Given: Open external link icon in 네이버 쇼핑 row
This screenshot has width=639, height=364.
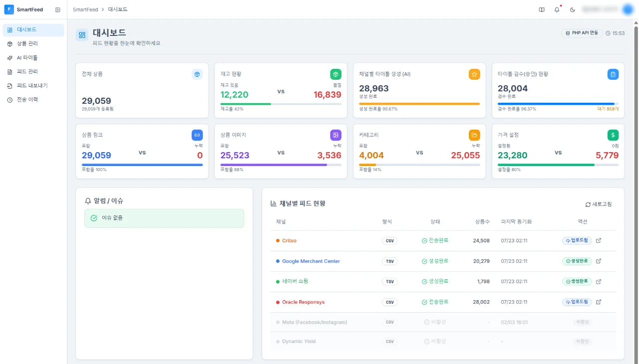Looking at the screenshot, I should [x=599, y=282].
